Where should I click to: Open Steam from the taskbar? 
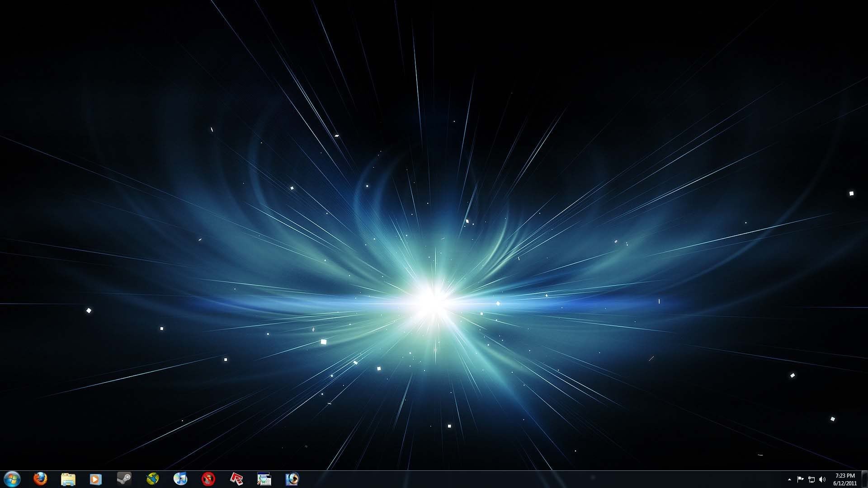tap(124, 479)
